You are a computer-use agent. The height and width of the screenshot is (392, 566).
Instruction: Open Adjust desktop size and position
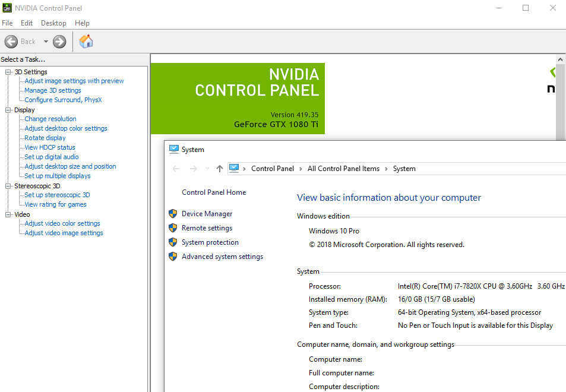coord(71,166)
